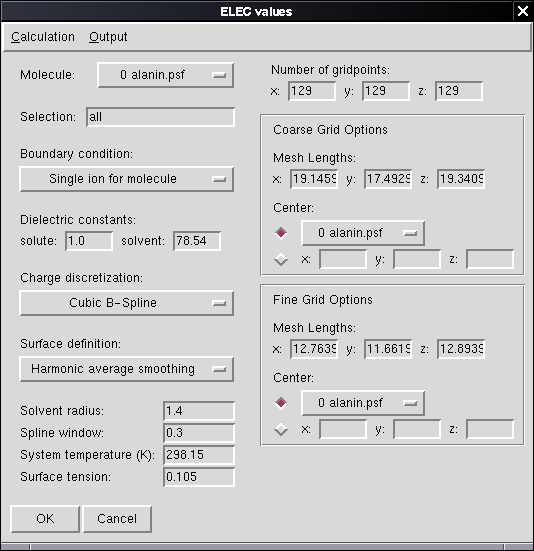Click the Solvent radius input field
534x551 pixels.
[199, 411]
